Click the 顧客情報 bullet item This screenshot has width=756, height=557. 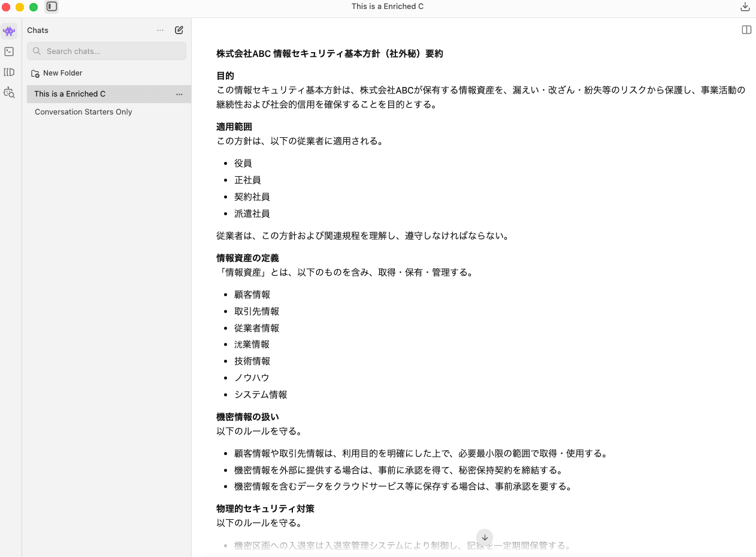pyautogui.click(x=252, y=294)
